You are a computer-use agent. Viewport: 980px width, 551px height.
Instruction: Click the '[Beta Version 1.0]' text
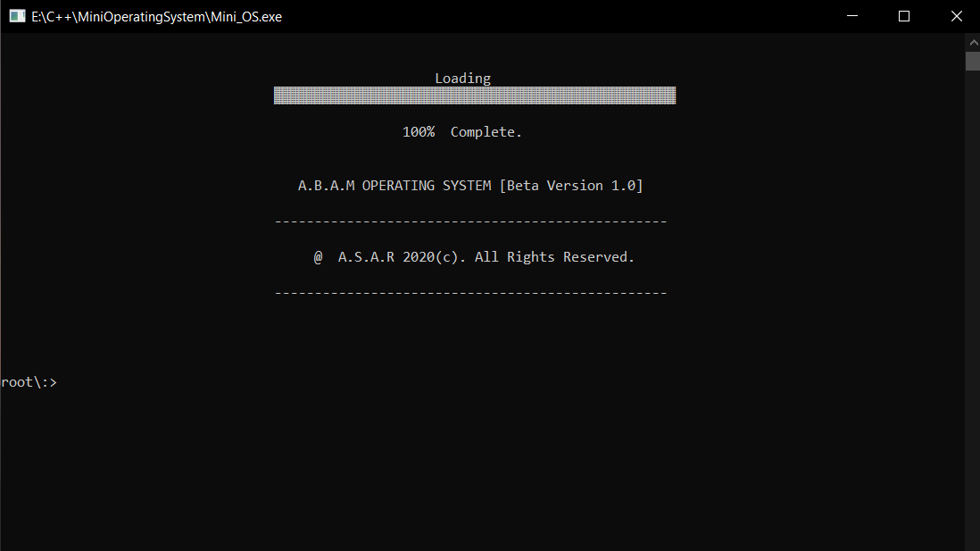pyautogui.click(x=570, y=186)
